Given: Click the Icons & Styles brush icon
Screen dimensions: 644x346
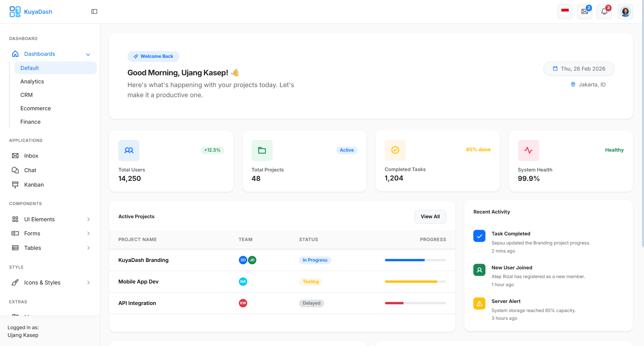Looking at the screenshot, I should pos(15,282).
